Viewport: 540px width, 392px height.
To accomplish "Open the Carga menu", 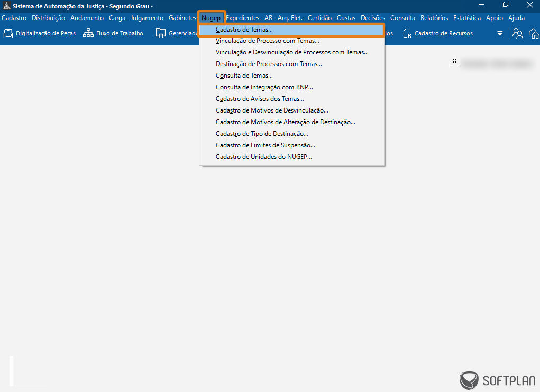I will click(117, 18).
